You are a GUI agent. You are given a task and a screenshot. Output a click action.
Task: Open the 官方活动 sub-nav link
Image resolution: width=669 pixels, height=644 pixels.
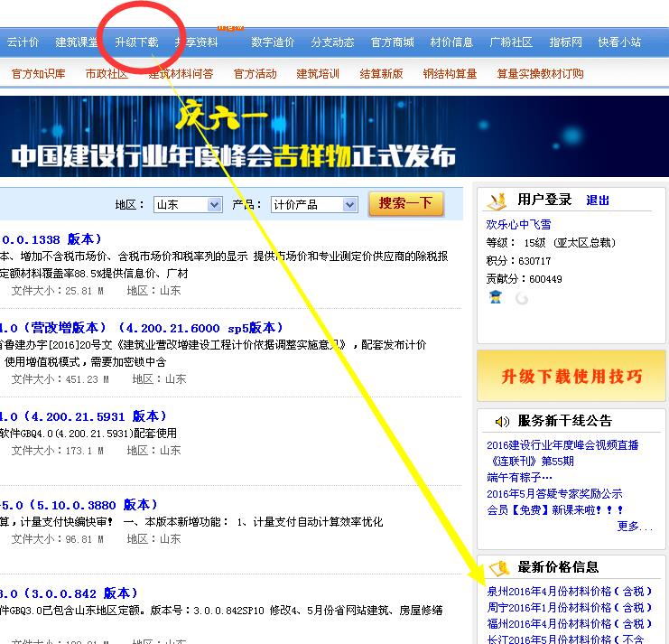click(x=256, y=74)
